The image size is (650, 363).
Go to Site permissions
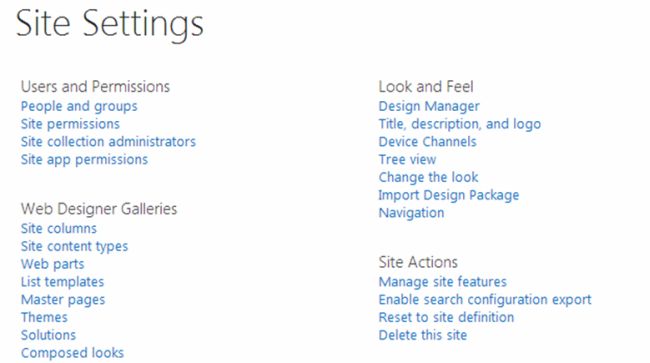point(70,124)
